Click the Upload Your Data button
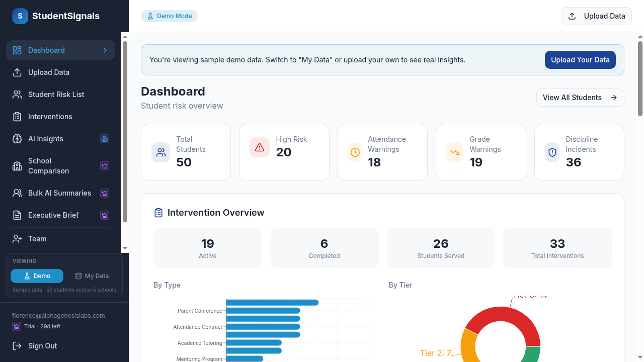This screenshot has height=362, width=644. [x=580, y=60]
